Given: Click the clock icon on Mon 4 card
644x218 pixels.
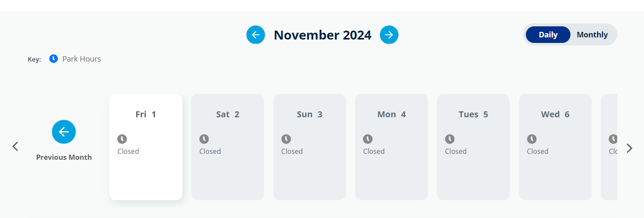Looking at the screenshot, I should (368, 139).
